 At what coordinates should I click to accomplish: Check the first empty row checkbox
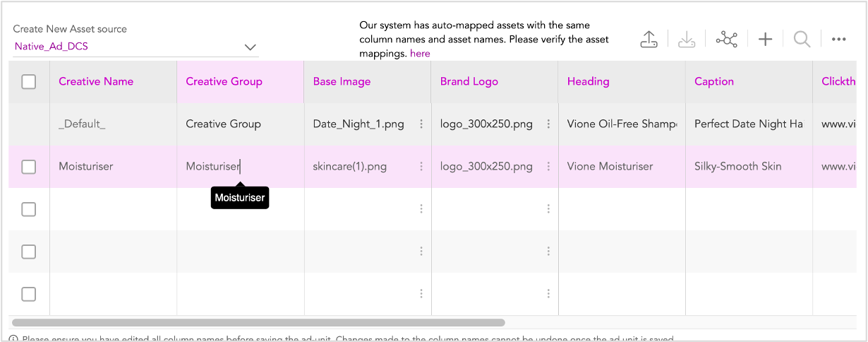(29, 209)
